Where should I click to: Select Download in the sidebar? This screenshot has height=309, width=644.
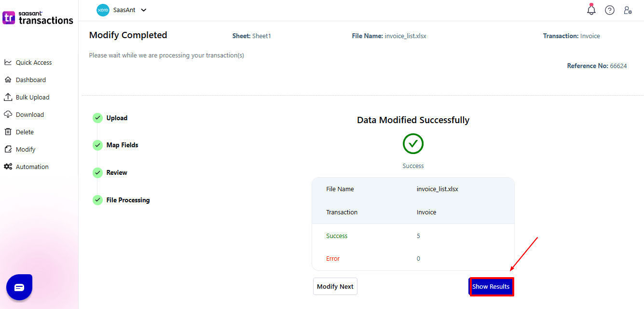click(29, 114)
